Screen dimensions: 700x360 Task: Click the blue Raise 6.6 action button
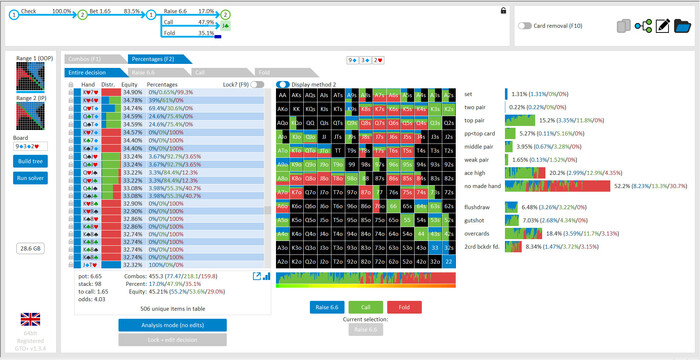click(327, 307)
